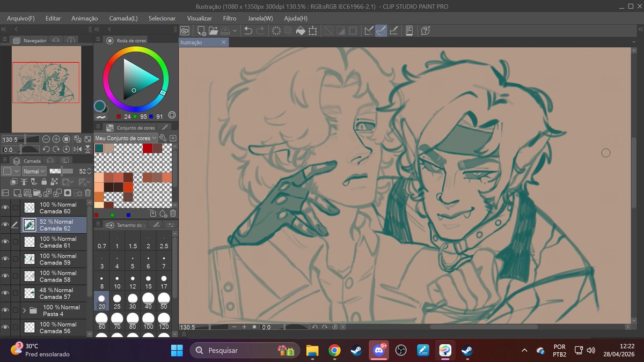The image size is (644, 362).
Task: Open the Arquivo(F) menu
Action: click(21, 18)
